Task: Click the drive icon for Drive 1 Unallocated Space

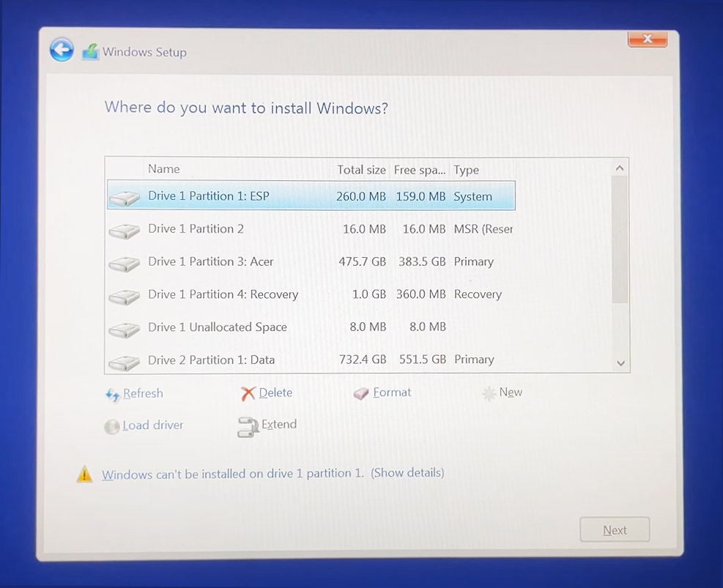Action: tap(125, 329)
